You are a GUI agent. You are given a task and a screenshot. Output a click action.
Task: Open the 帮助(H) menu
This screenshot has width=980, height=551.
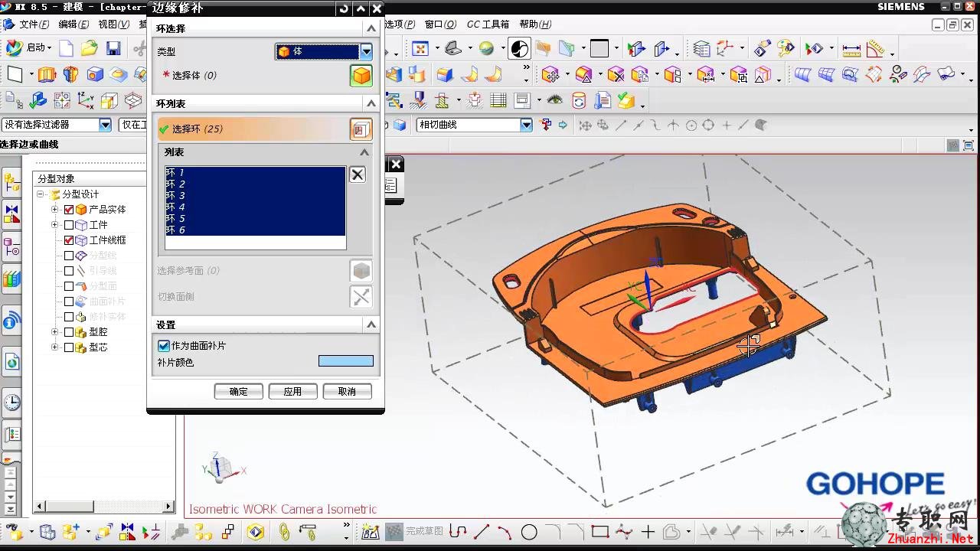coord(535,24)
